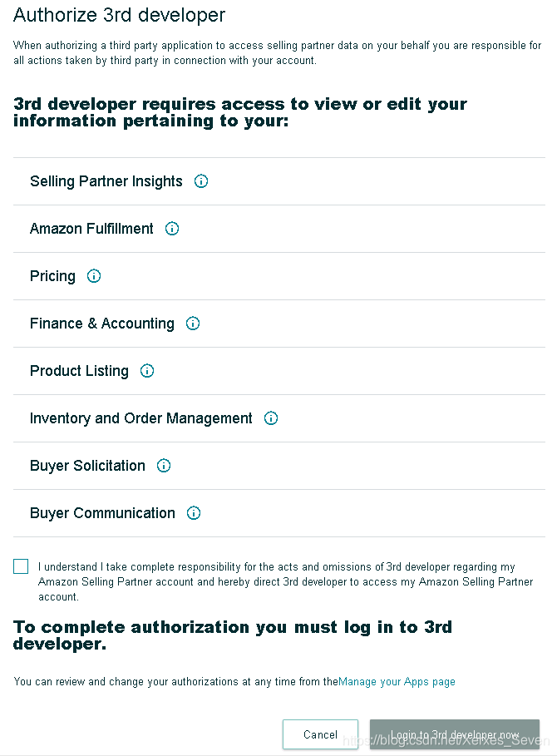
Task: Open the Manage your Apps page link
Action: 397,682
